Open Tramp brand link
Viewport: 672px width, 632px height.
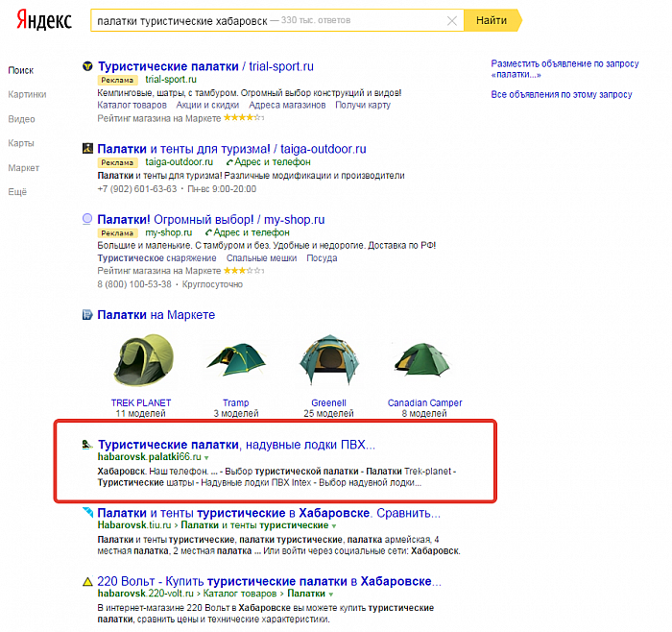tap(236, 403)
